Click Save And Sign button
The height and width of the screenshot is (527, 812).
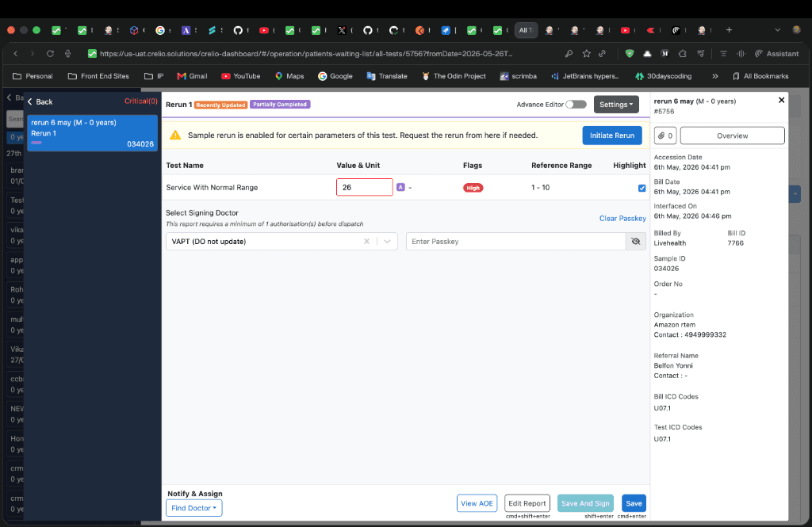(585, 503)
